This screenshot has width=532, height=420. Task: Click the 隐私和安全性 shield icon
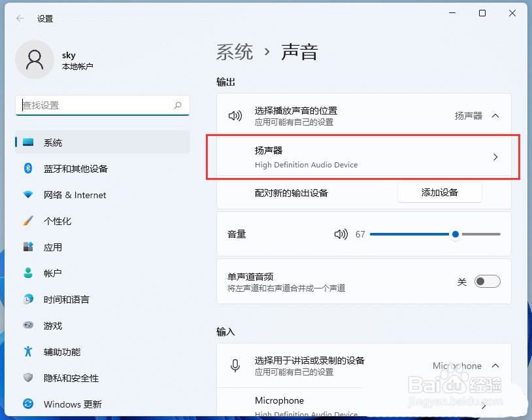(x=28, y=377)
